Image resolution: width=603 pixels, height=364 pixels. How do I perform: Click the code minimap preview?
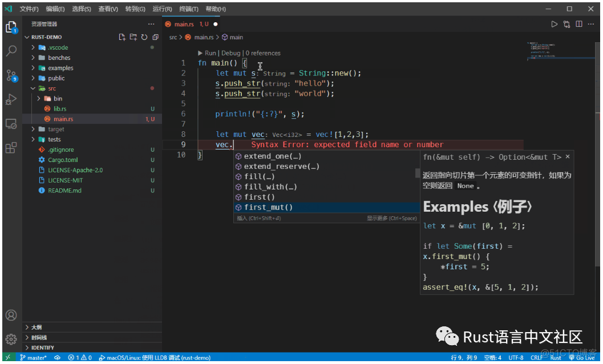point(560,51)
